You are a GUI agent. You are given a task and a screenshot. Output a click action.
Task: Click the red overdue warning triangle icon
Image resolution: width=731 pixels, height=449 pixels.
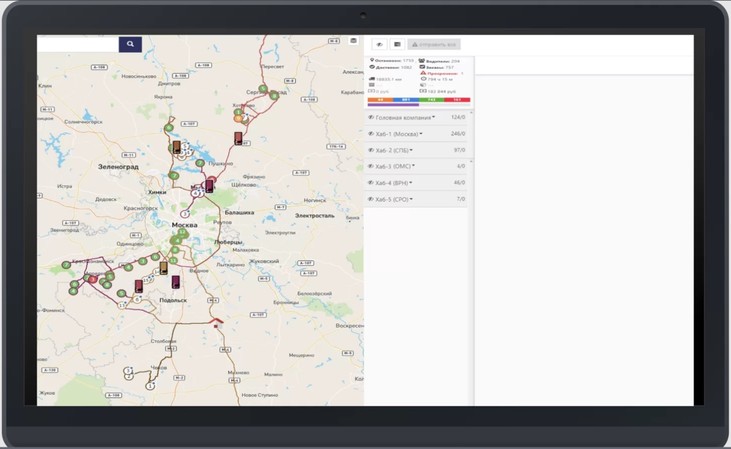point(423,73)
